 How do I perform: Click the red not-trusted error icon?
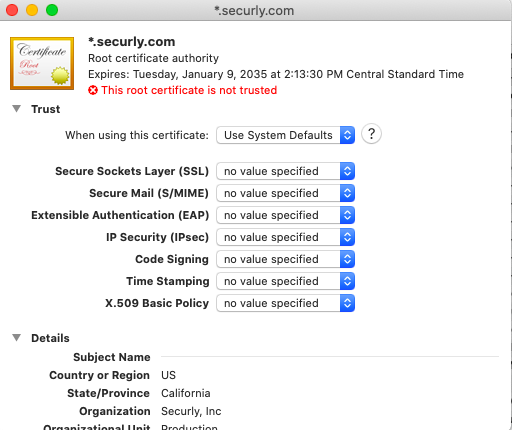coord(93,90)
